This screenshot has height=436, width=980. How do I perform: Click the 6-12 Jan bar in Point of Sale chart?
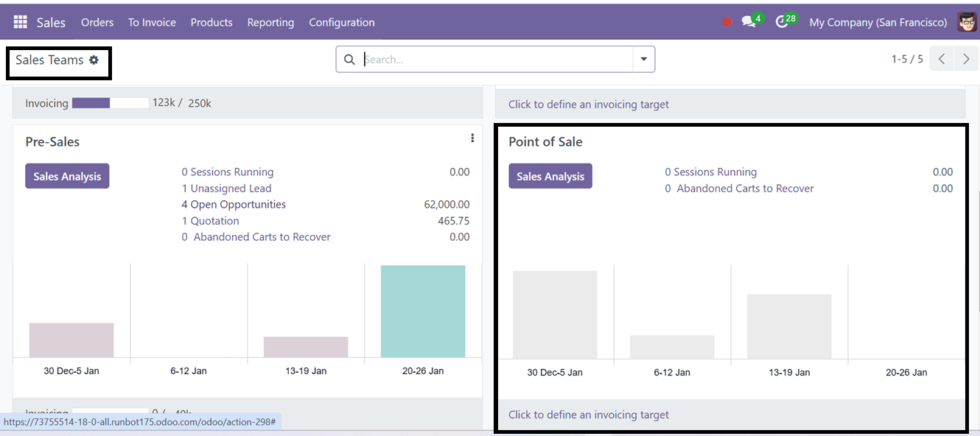[672, 348]
